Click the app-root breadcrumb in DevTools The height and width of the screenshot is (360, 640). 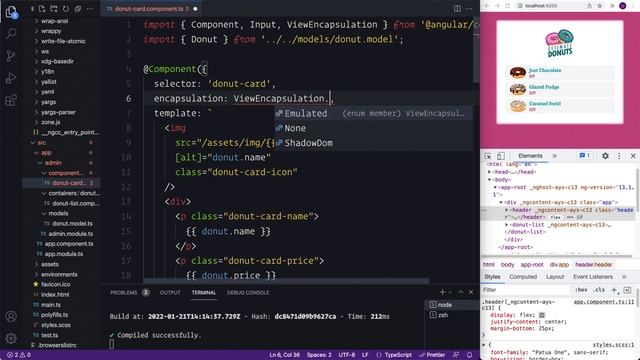pos(532,265)
